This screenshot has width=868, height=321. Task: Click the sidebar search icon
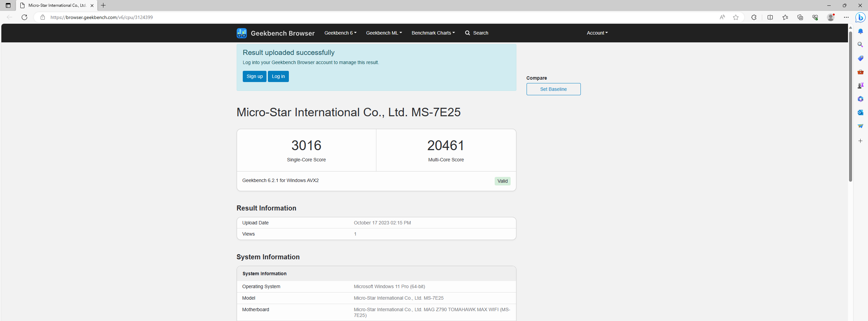tap(861, 45)
